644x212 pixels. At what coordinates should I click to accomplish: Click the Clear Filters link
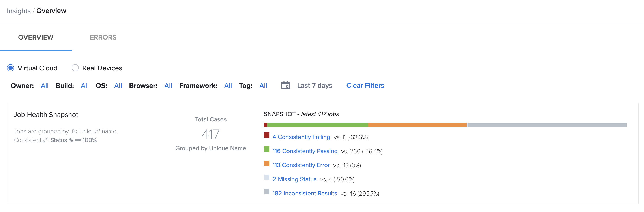[365, 85]
